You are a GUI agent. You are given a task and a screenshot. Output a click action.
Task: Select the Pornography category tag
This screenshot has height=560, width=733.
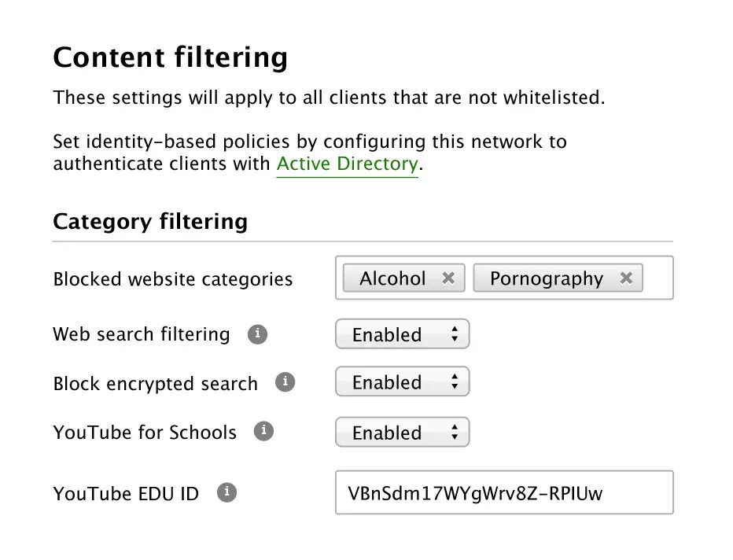[546, 278]
